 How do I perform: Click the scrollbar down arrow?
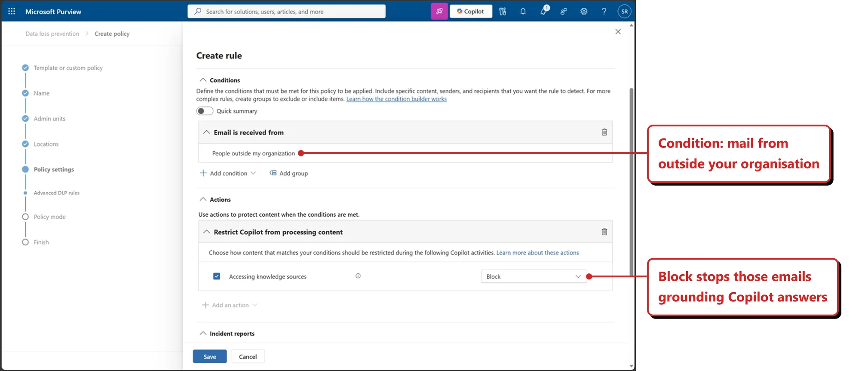[631, 366]
